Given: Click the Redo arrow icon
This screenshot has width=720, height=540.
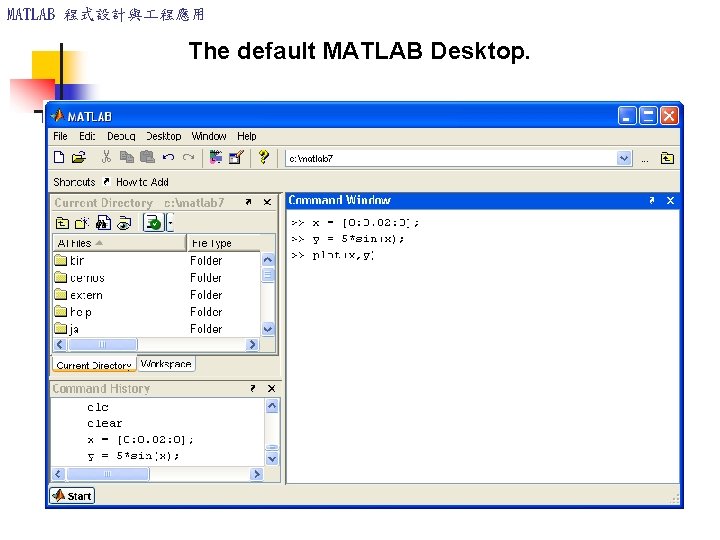Looking at the screenshot, I should coord(188,158).
